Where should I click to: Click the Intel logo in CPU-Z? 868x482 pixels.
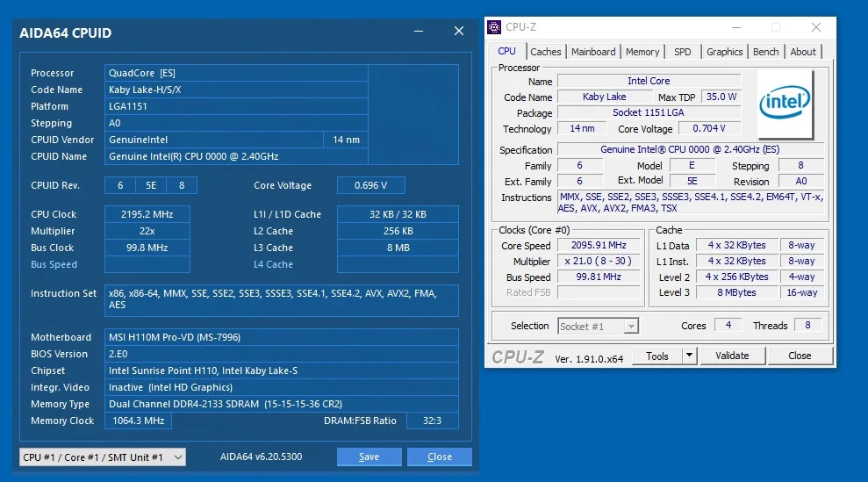[x=785, y=104]
